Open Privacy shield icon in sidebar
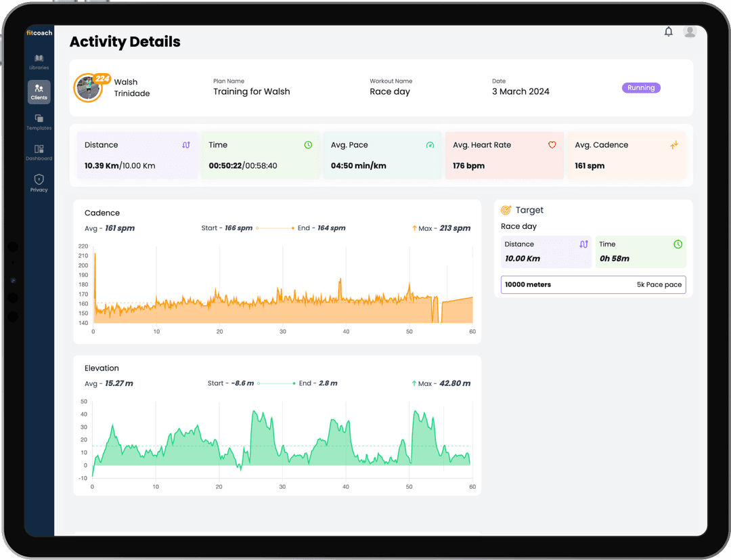The width and height of the screenshot is (731, 560). pos(39,183)
